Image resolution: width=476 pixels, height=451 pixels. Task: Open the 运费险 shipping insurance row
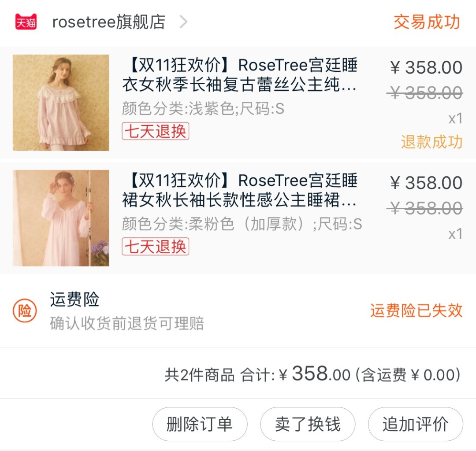click(x=238, y=311)
